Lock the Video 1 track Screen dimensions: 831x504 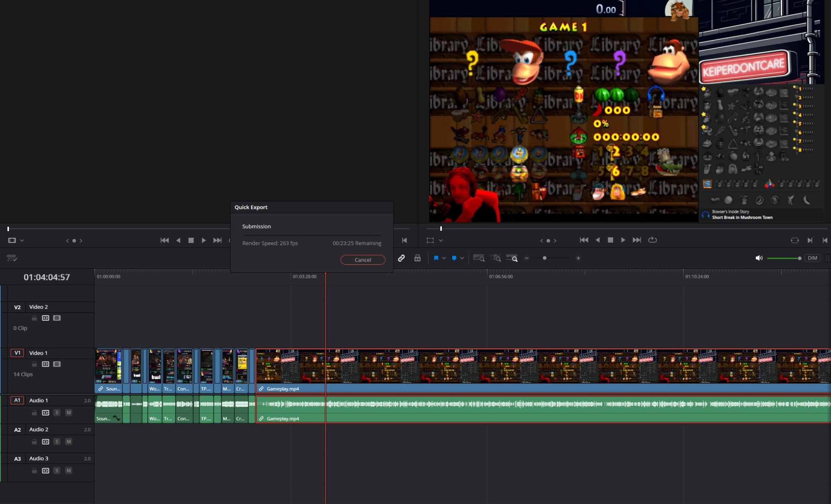[34, 364]
